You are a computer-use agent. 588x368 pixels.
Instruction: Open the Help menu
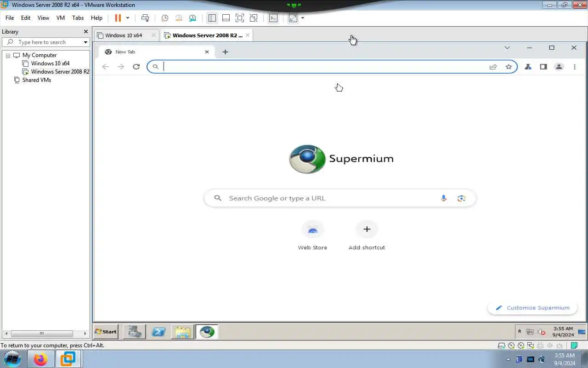coord(96,18)
